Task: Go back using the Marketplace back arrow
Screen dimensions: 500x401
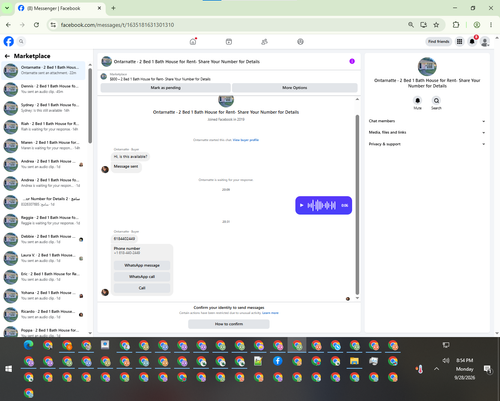Action: click(7, 56)
